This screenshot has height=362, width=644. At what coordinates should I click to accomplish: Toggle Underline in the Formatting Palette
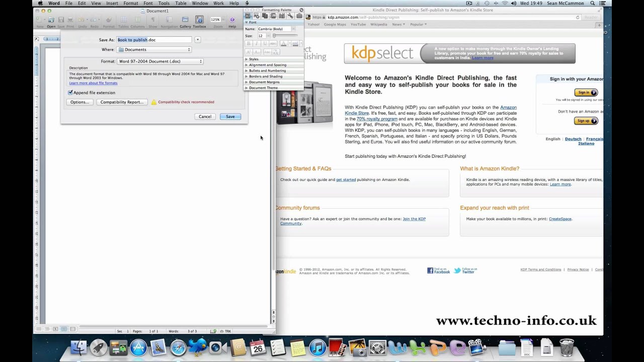[x=265, y=43]
